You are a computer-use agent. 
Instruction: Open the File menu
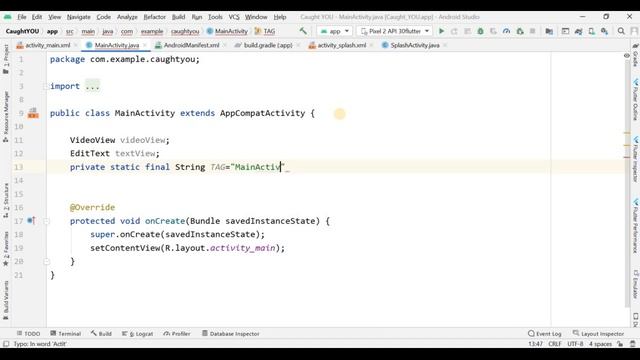click(x=22, y=17)
